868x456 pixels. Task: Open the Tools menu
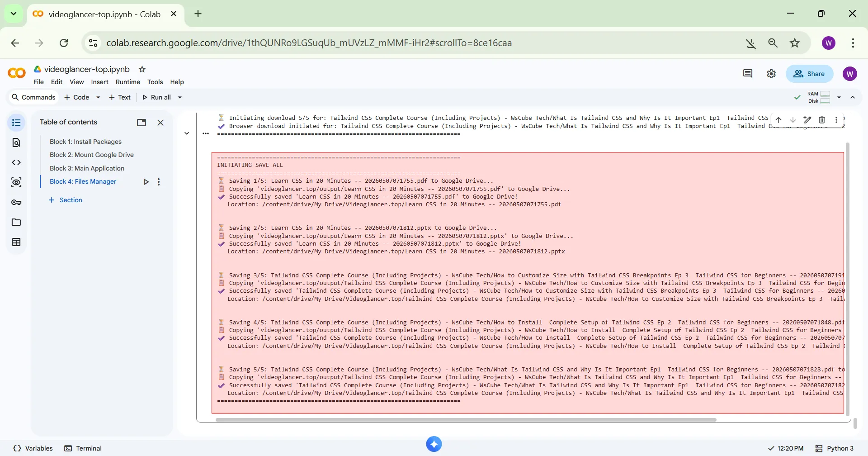tap(155, 82)
